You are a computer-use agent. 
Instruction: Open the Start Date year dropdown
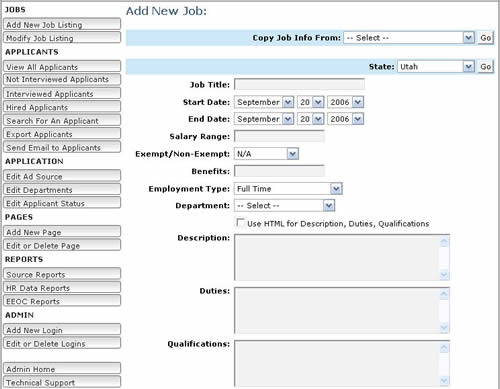coord(345,102)
